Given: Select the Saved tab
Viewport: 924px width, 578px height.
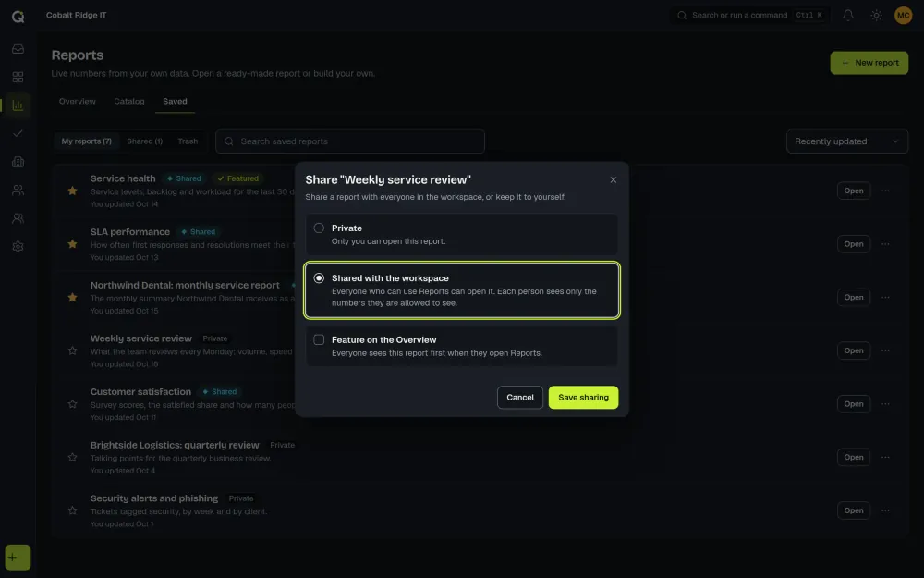Looking at the screenshot, I should point(175,102).
